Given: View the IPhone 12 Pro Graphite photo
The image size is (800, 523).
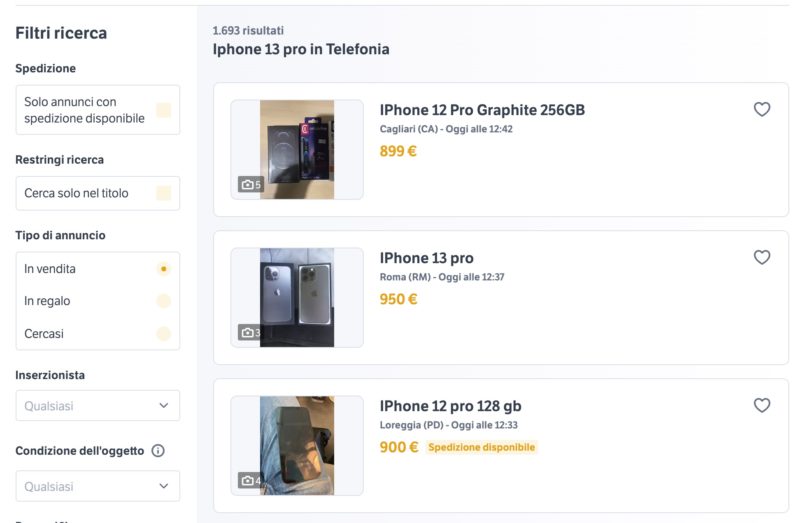Looking at the screenshot, I should [297, 149].
